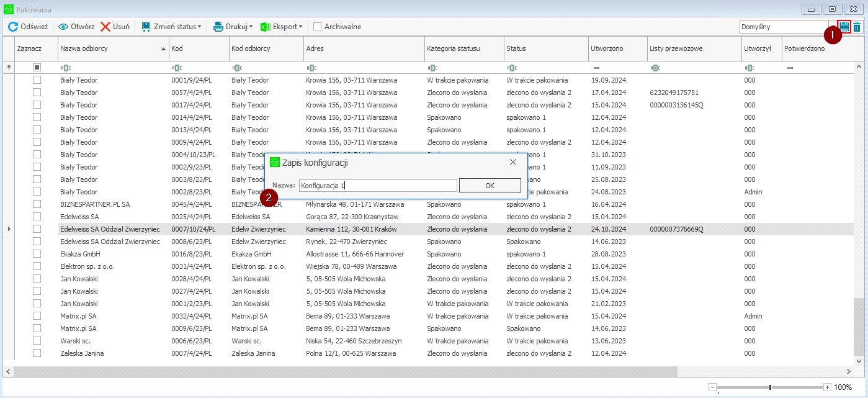Click the zoom in plus icon
868x398 pixels.
[827, 387]
